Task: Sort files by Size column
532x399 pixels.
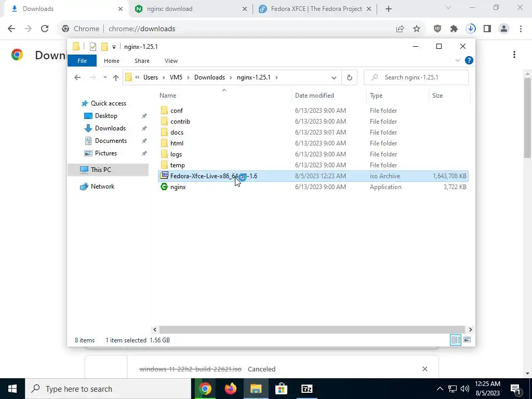Action: pyautogui.click(x=449, y=96)
